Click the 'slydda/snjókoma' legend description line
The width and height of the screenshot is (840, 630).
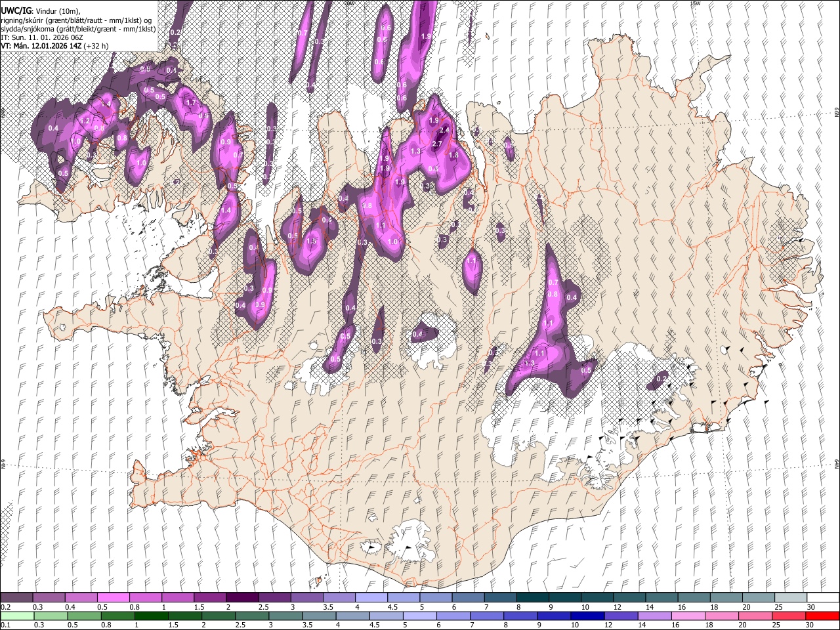[79, 29]
